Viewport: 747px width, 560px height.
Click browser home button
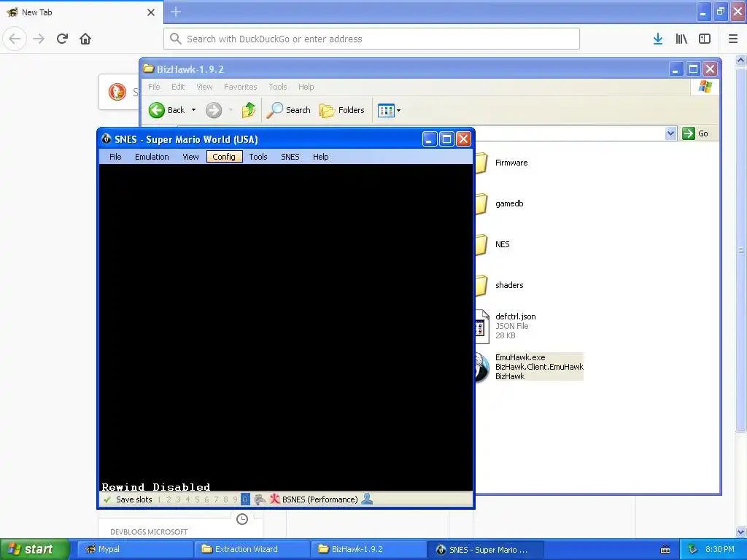pos(85,39)
